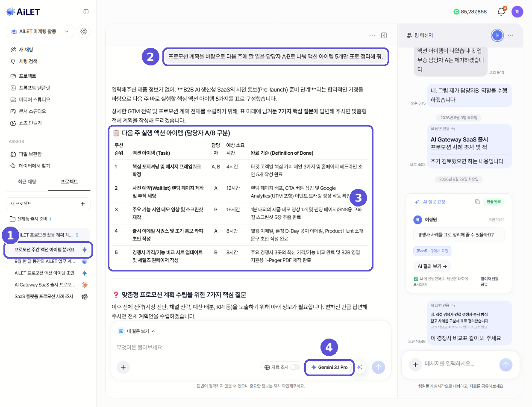Screen dimensions: 532x407
Task: Collapse the team messenger side panel icon
Action: 384,35
